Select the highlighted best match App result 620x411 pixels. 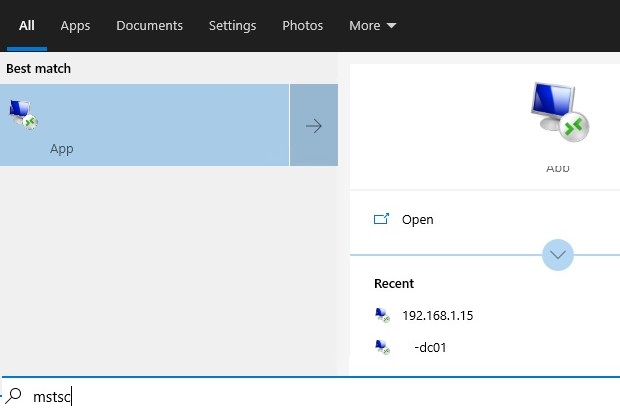[x=145, y=126]
